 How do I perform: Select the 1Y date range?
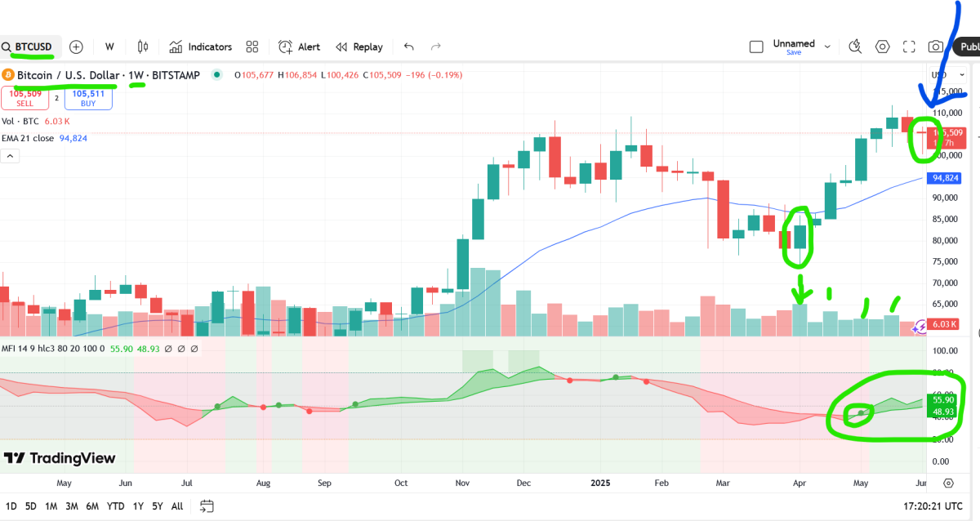(x=138, y=506)
